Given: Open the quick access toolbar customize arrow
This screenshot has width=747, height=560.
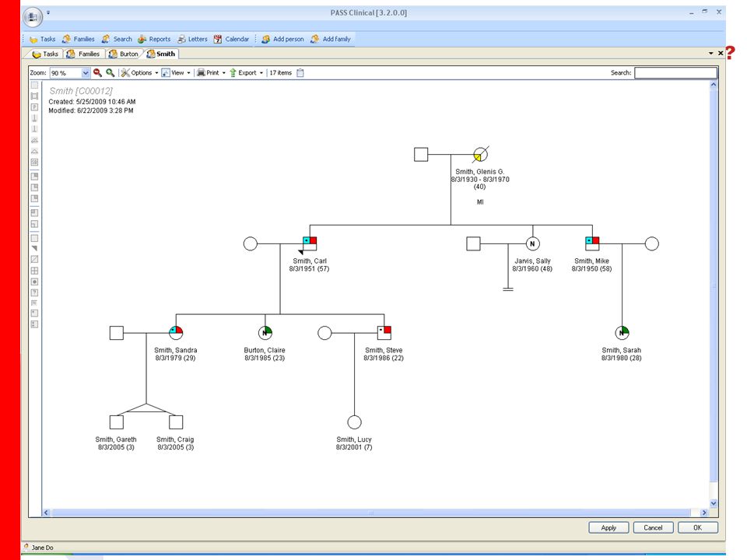Looking at the screenshot, I should tap(48, 13).
